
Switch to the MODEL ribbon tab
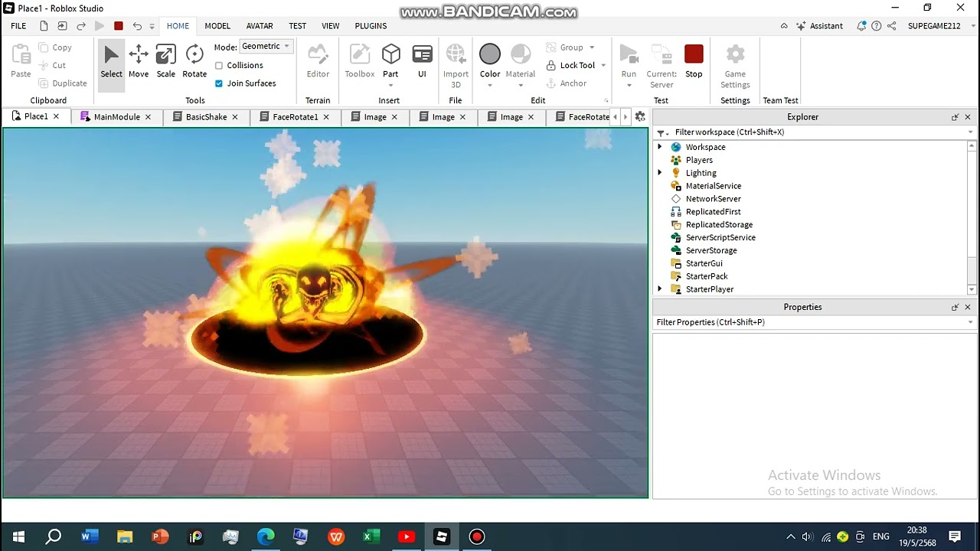(217, 26)
